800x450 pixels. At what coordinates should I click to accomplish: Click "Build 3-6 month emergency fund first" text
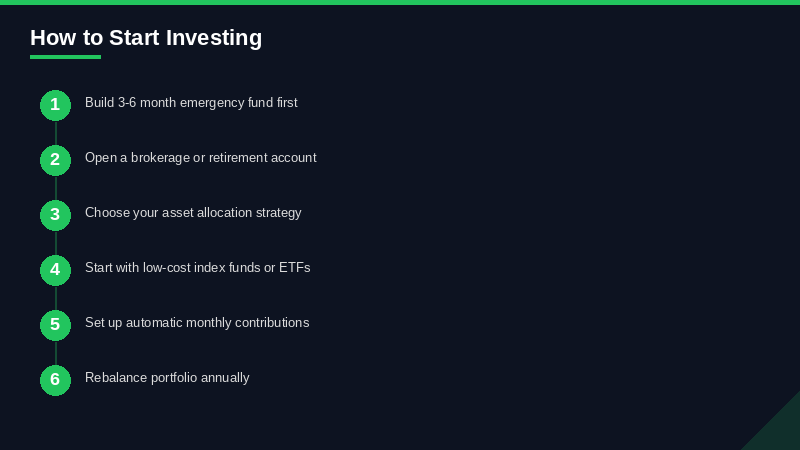point(191,102)
